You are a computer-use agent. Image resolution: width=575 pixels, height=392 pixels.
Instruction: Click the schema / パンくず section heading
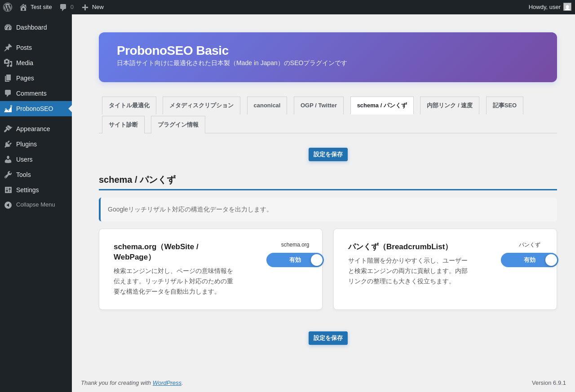click(x=137, y=180)
